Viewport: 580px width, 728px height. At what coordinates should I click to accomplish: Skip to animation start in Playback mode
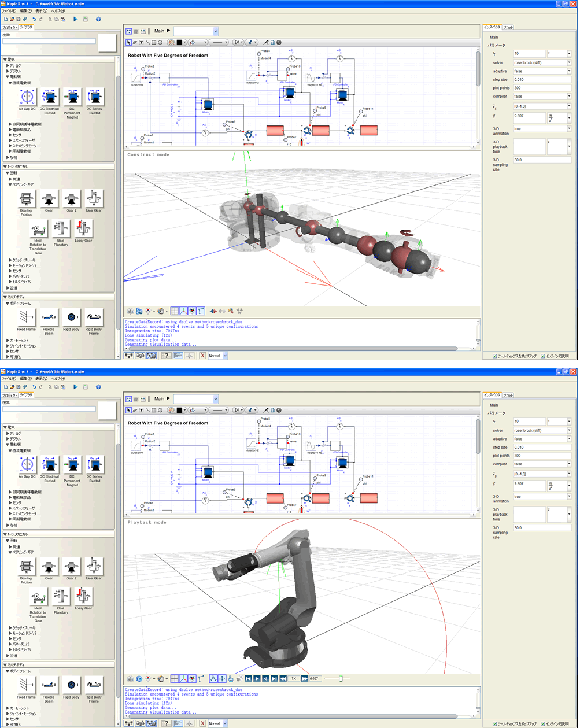(248, 678)
